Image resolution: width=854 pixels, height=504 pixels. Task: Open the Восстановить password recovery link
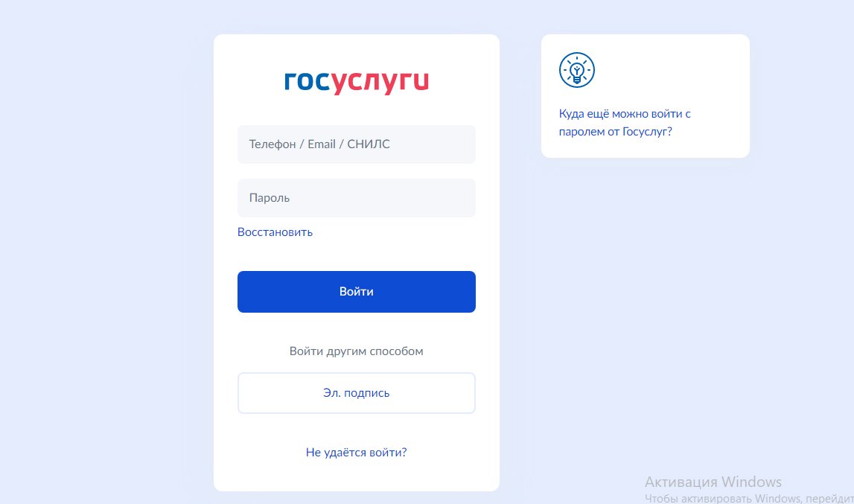tap(275, 232)
